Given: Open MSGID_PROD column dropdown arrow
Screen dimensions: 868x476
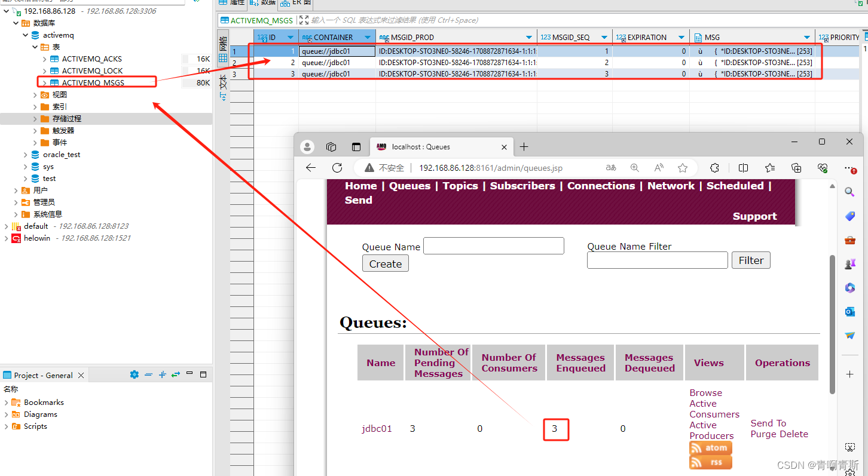Looking at the screenshot, I should coord(529,38).
